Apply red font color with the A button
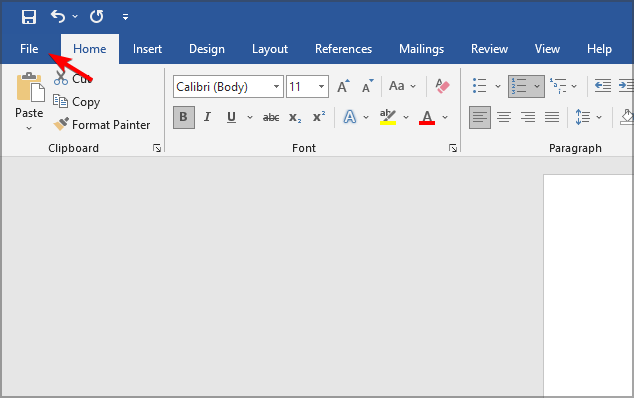Viewport: 634px width, 398px height. 427,117
